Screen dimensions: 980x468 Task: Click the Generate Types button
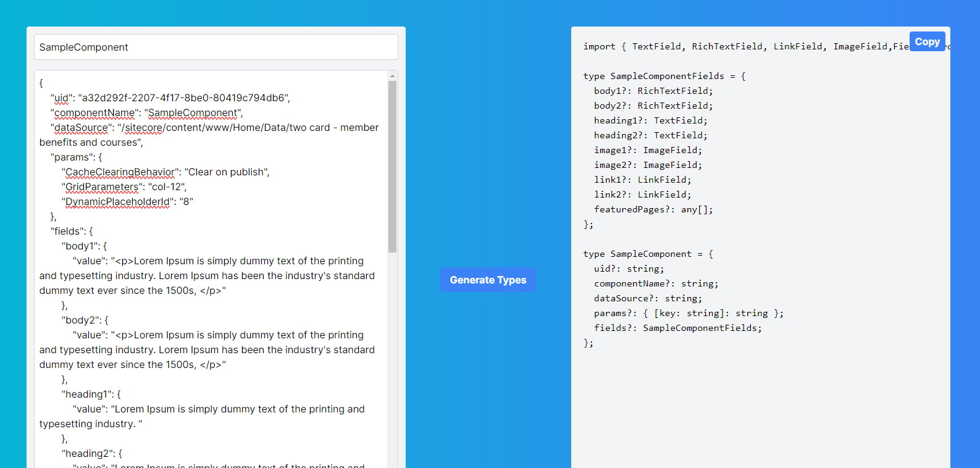click(488, 280)
